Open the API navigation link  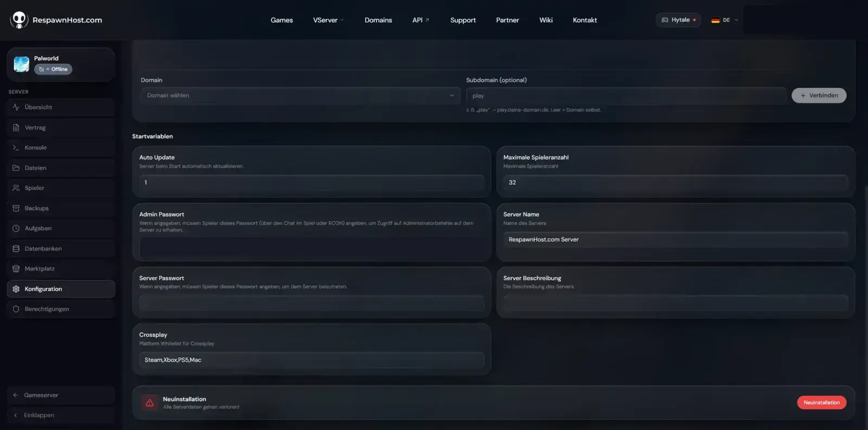coord(420,20)
